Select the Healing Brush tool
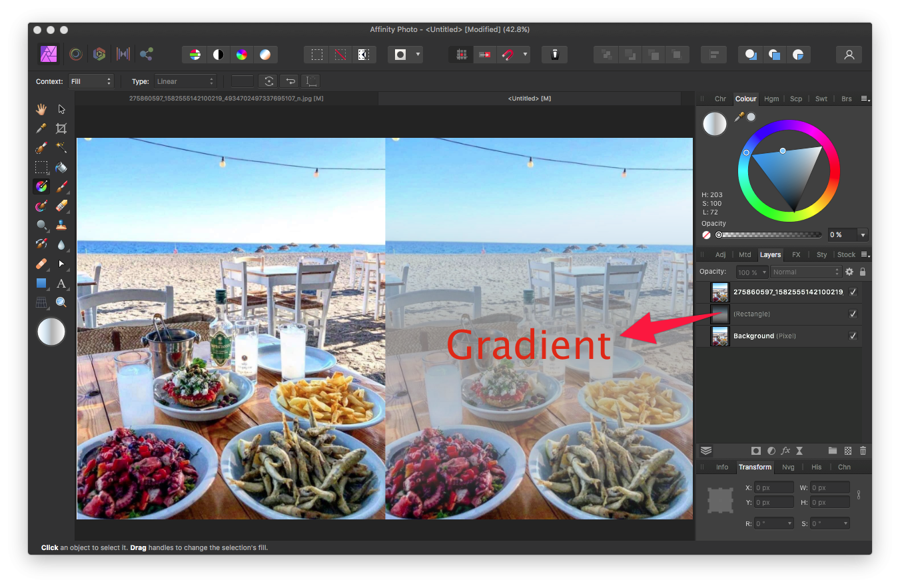This screenshot has width=900, height=588. [41, 264]
